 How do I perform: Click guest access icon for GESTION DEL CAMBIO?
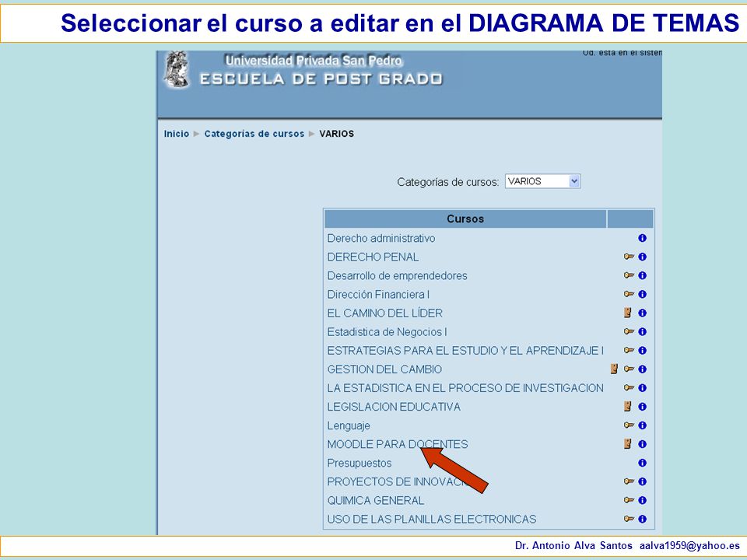click(615, 369)
